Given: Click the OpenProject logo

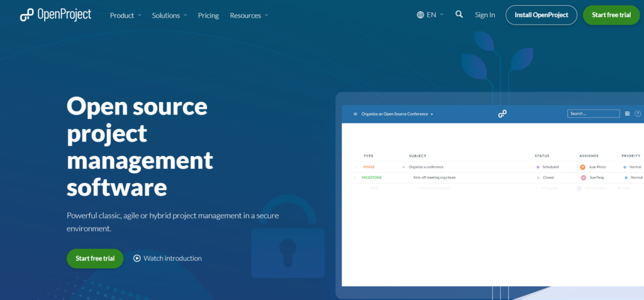Looking at the screenshot, I should [55, 15].
